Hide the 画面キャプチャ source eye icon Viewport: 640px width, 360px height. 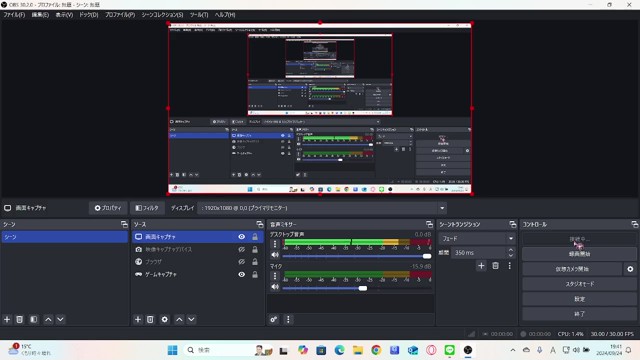(x=242, y=237)
